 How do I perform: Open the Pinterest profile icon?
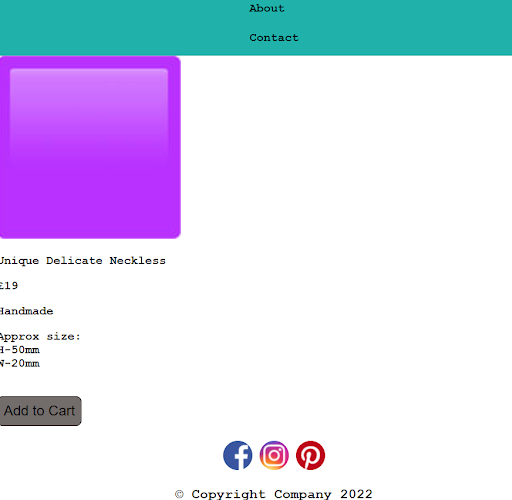click(x=310, y=455)
